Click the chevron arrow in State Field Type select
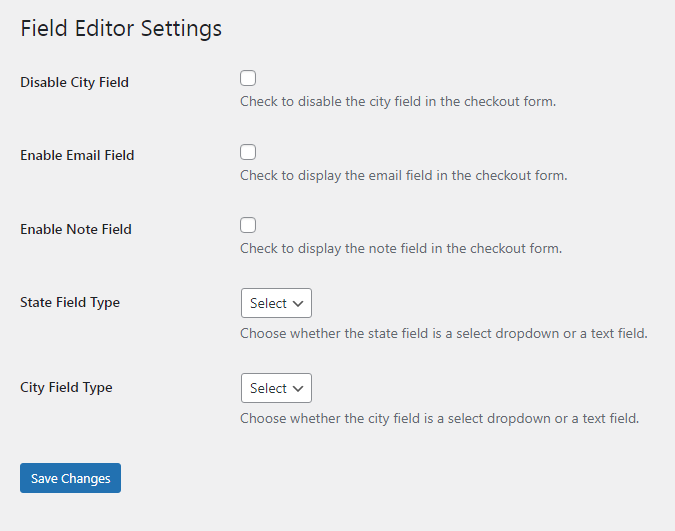Viewport: 675px width, 531px height. [298, 303]
